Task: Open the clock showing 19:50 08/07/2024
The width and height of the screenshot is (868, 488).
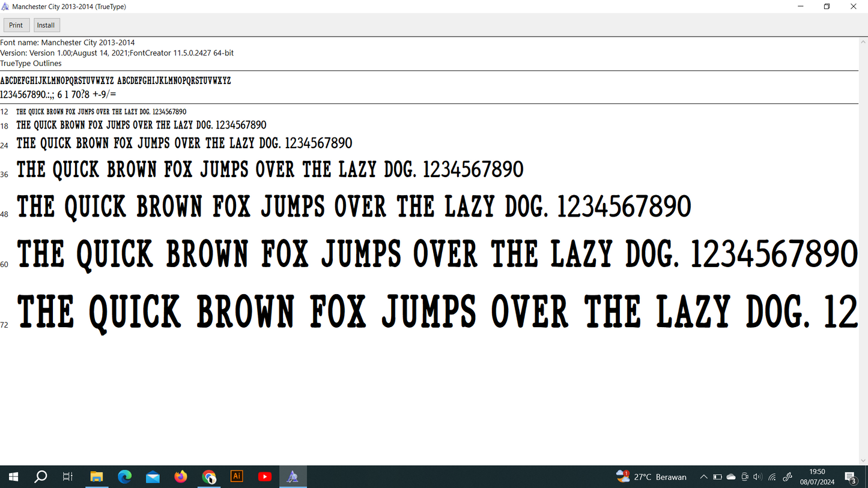Action: coord(817,477)
